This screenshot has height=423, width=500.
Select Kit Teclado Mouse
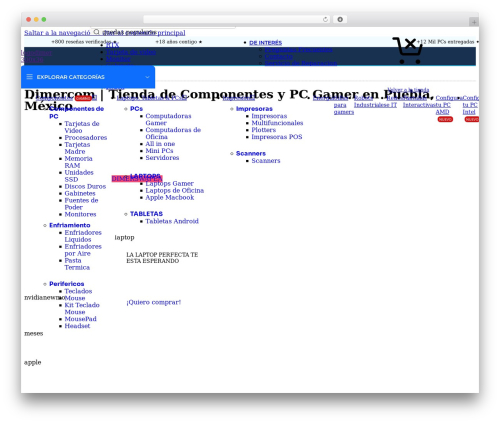[82, 308]
